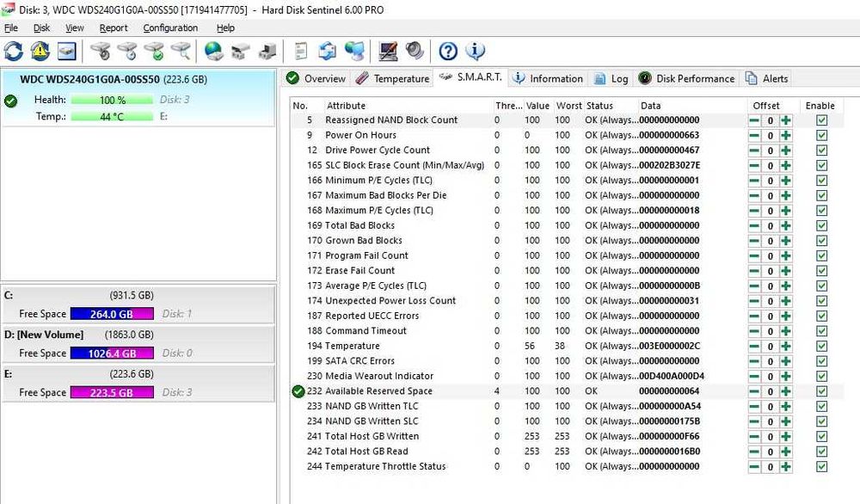Click the warning-triangle refresh toolbar icon

40,51
